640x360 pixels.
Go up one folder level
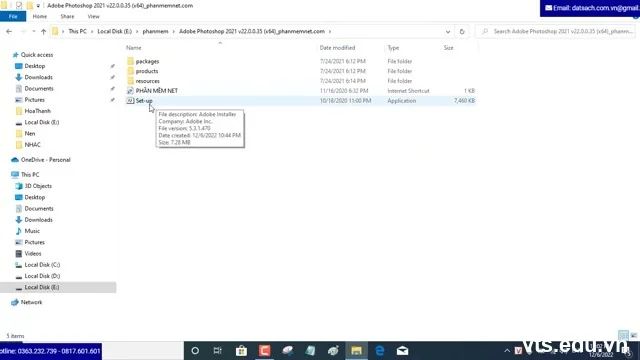click(43, 31)
